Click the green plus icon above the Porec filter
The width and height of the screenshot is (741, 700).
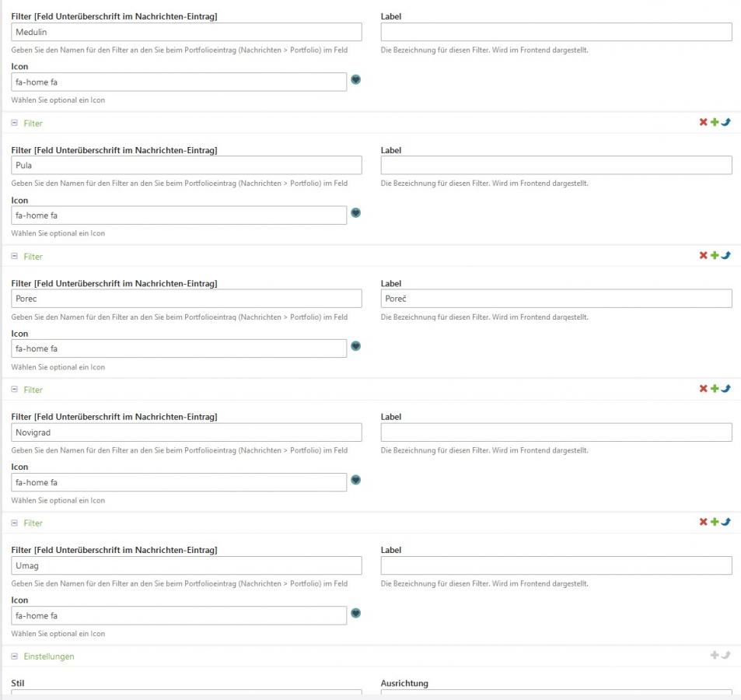715,256
